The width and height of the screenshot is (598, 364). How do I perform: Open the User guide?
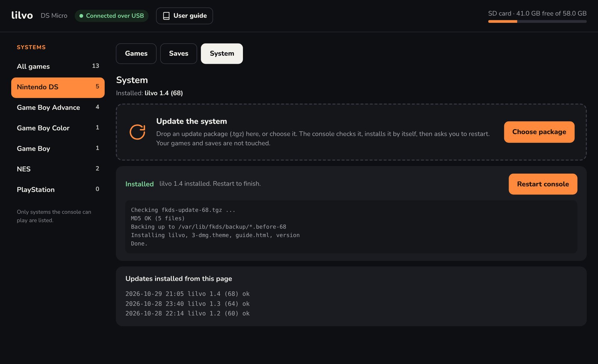(184, 16)
